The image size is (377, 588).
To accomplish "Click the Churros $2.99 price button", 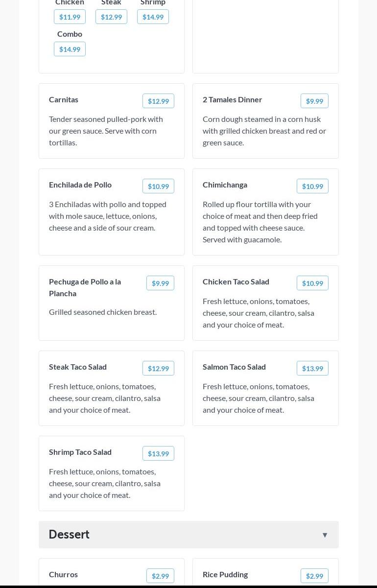I will [x=160, y=576].
